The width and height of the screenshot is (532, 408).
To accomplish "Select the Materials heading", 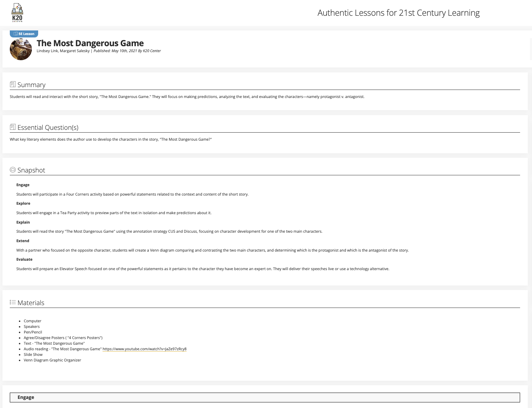I will tap(31, 303).
